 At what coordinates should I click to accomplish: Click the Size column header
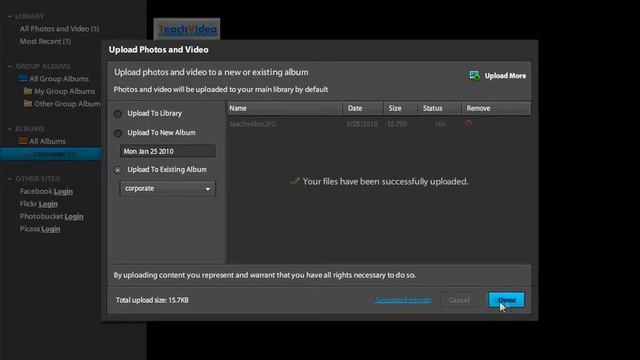click(x=400, y=108)
